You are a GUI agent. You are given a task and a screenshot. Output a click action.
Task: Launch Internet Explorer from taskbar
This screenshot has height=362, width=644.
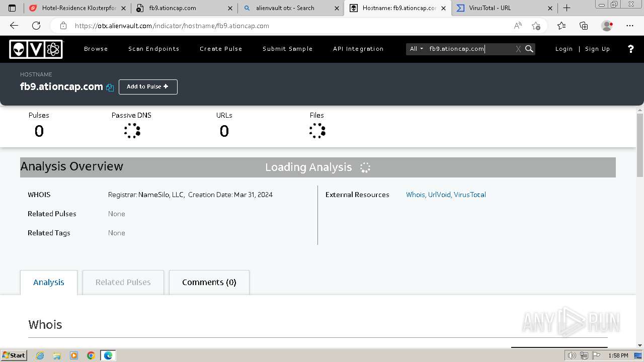click(x=40, y=355)
